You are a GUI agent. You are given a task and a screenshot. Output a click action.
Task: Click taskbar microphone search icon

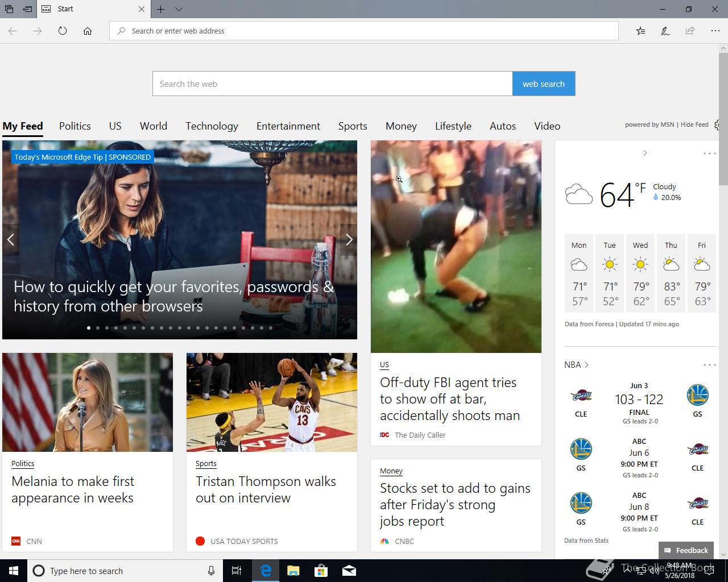coord(211,571)
